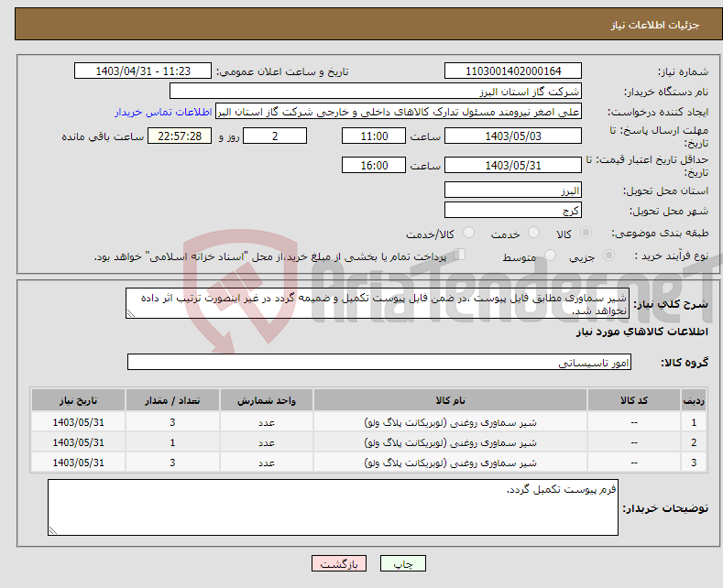Click the بازگشت back button
723x588 pixels.
click(x=339, y=563)
